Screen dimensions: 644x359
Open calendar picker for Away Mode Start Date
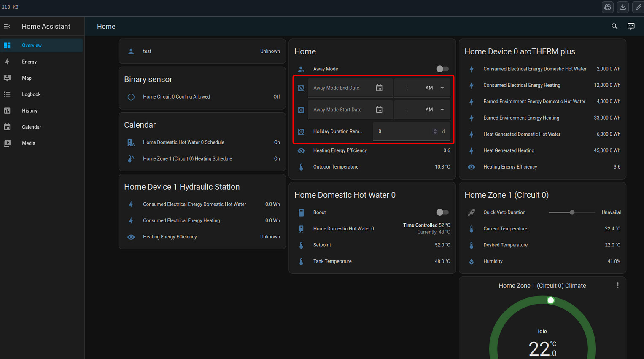click(379, 110)
